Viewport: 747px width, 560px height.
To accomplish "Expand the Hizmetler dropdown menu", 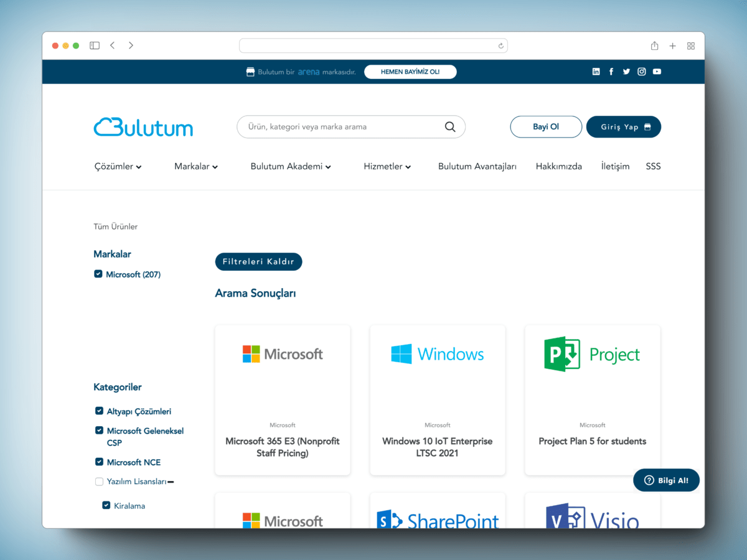I will 387,166.
